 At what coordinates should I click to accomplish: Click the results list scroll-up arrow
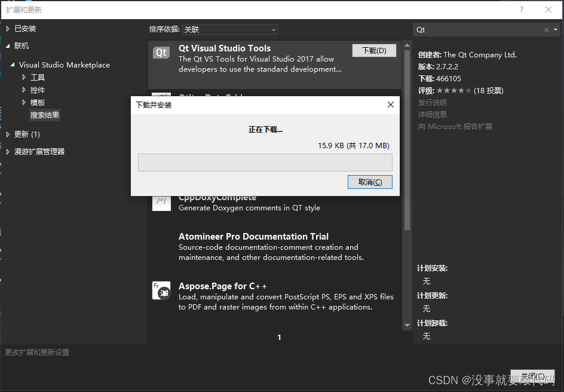(407, 45)
